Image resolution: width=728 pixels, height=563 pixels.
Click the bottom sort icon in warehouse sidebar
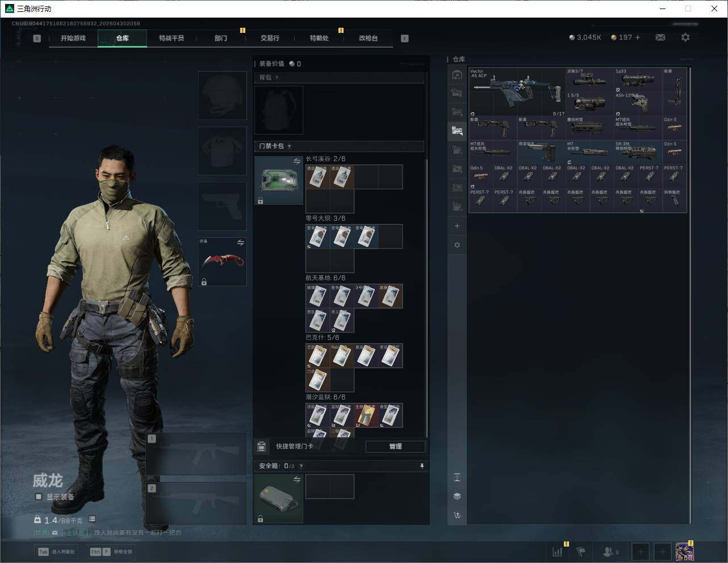(457, 515)
